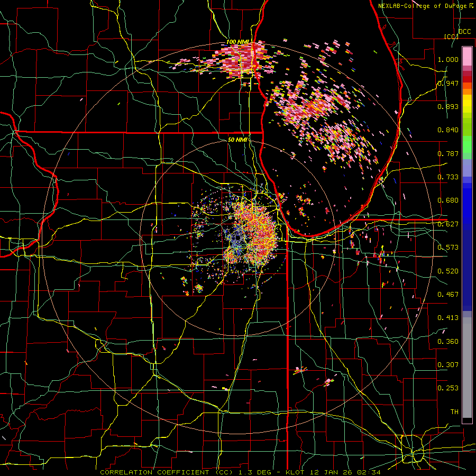Click the 0.467 scale value

pos(448,295)
